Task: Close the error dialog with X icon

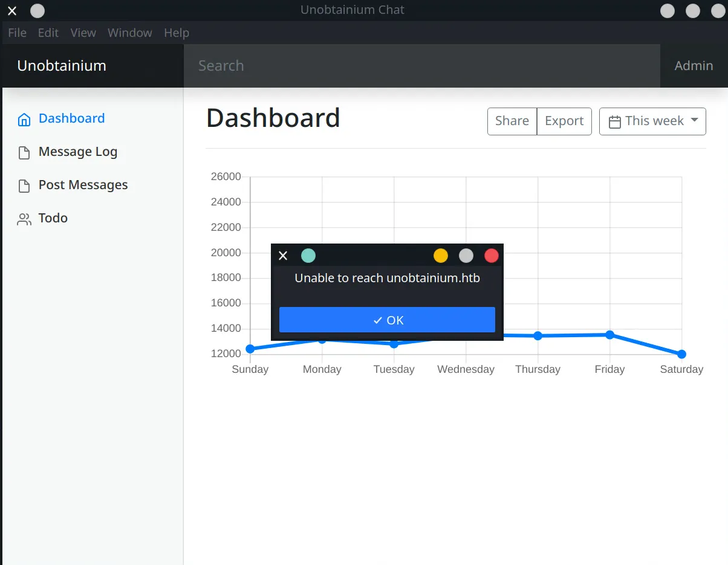Action: (x=283, y=256)
